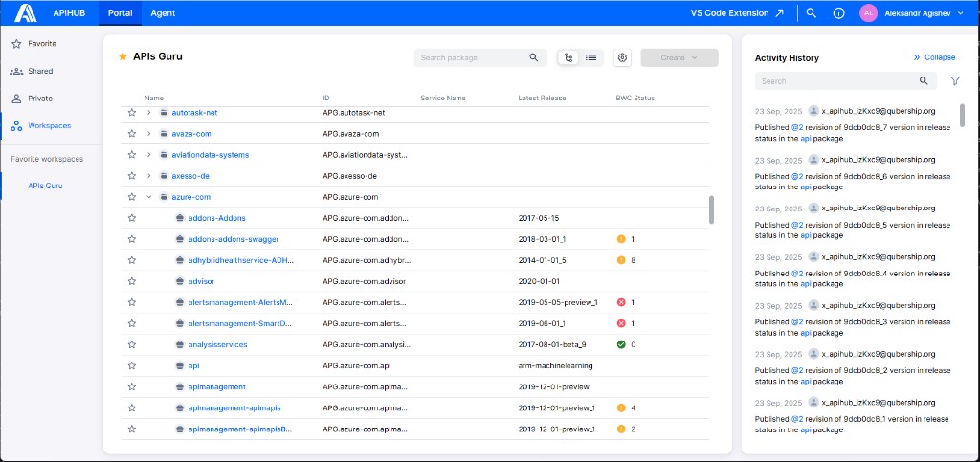Click the error status icon for alertsmanagement-AlertsM
Screen dimensions: 980x462
click(620, 302)
